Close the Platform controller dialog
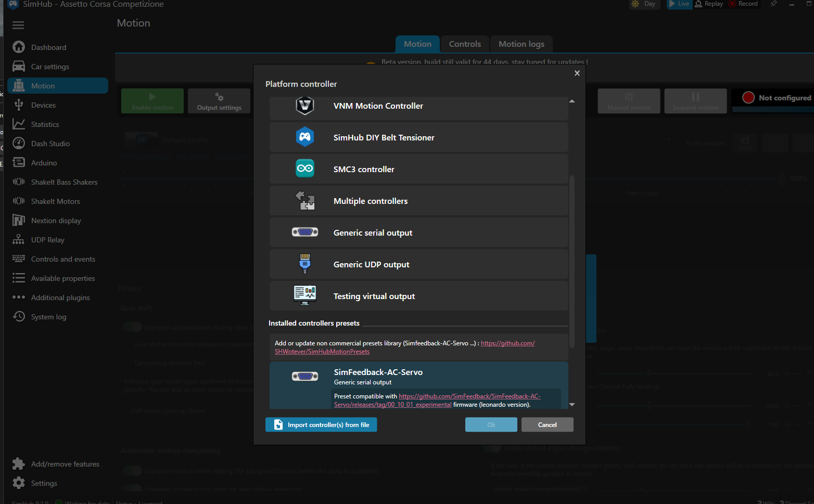Image resolution: width=814 pixels, height=504 pixels. pyautogui.click(x=577, y=73)
